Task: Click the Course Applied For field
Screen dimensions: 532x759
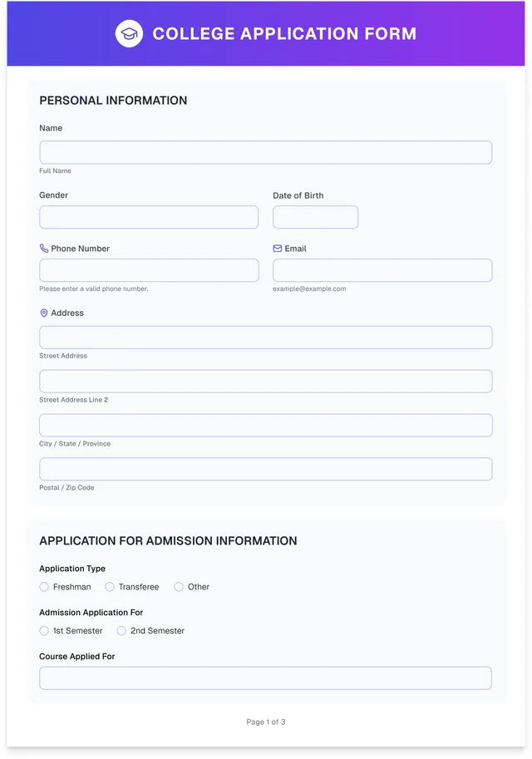Action: click(265, 678)
